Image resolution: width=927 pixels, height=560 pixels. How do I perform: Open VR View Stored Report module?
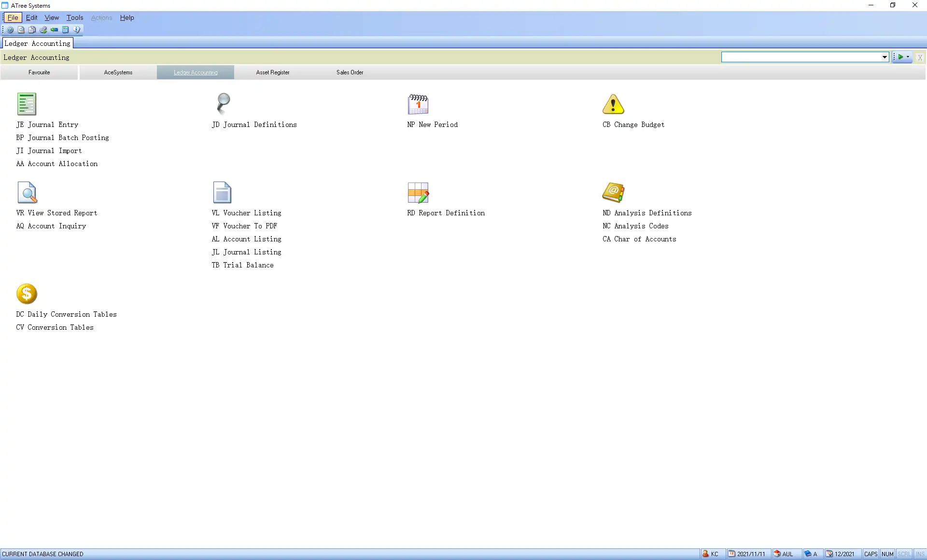[x=56, y=212]
